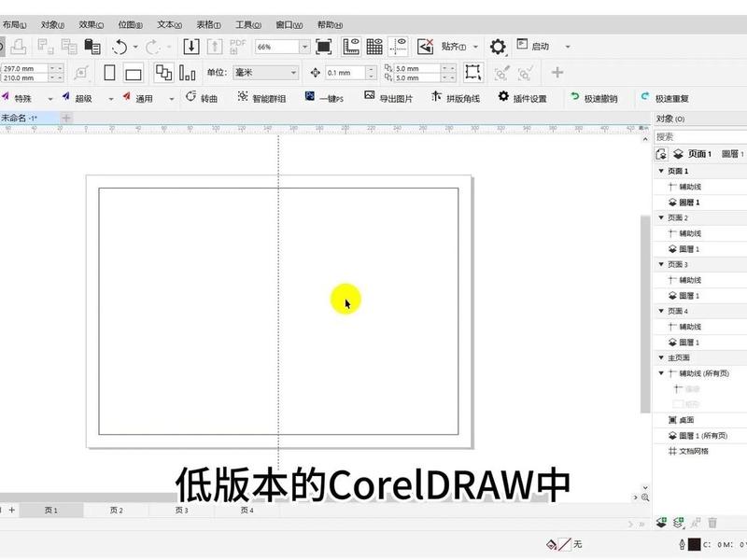747x560 pixels.
Task: Open the Undo history dropdown arrow
Action: 135,47
